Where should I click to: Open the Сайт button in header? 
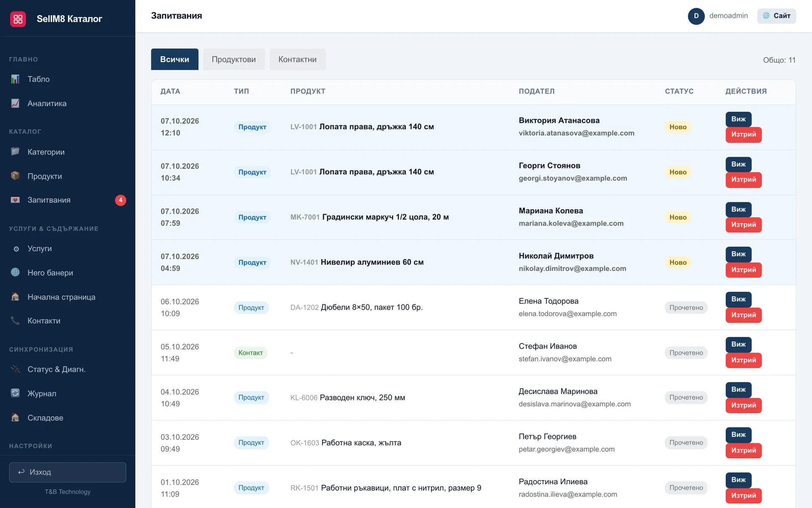776,16
